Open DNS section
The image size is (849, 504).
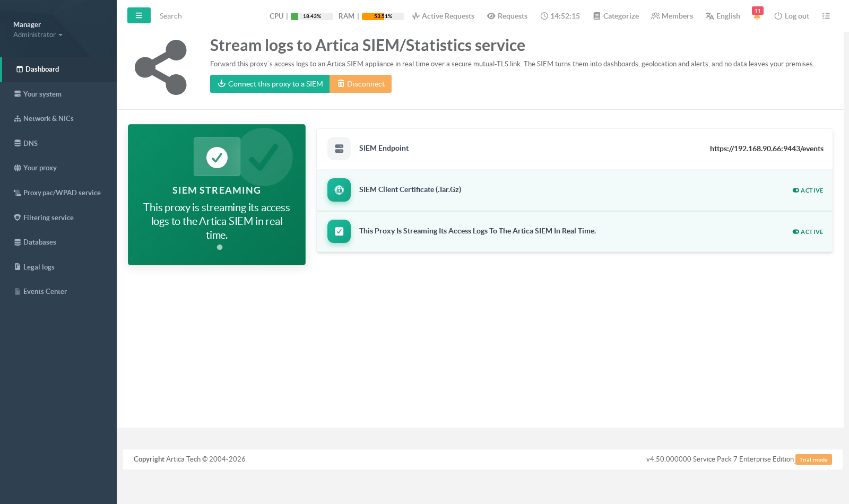[x=58, y=143]
